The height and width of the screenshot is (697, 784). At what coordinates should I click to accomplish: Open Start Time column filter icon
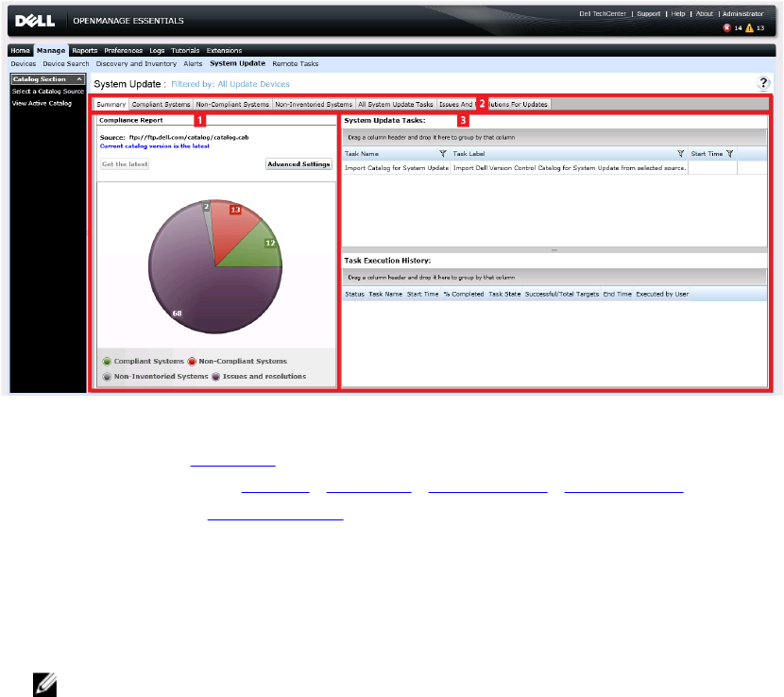729,154
